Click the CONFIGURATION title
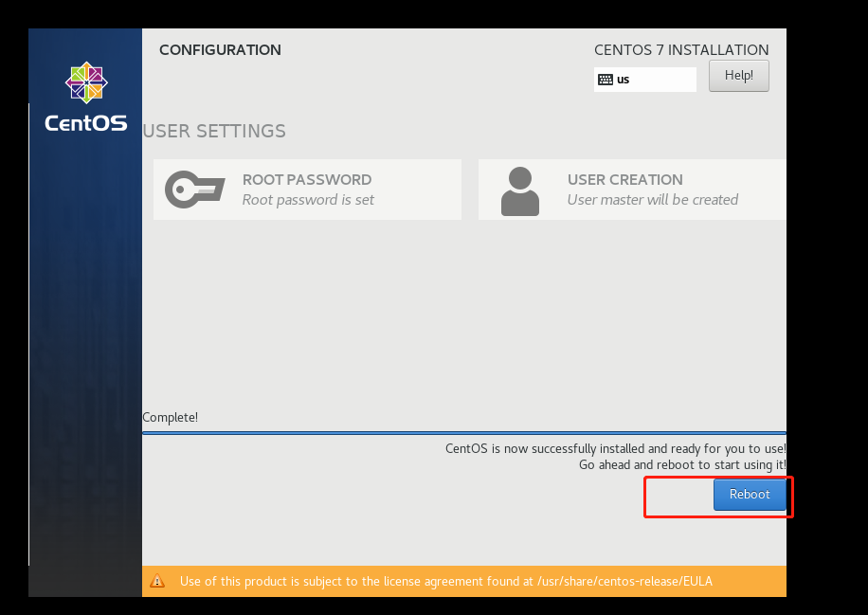This screenshot has height=615, width=868. [221, 50]
